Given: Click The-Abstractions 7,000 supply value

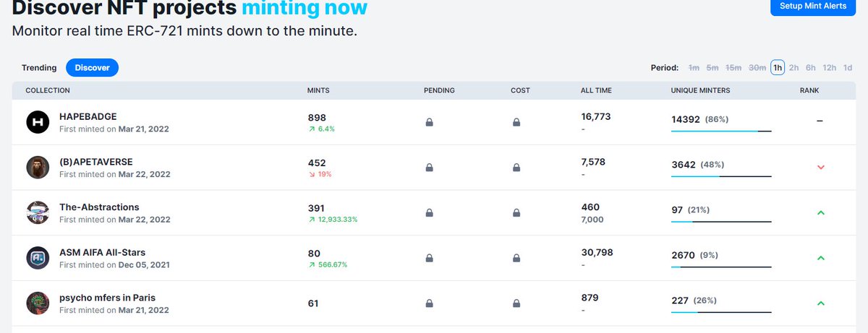Looking at the screenshot, I should 592,219.
